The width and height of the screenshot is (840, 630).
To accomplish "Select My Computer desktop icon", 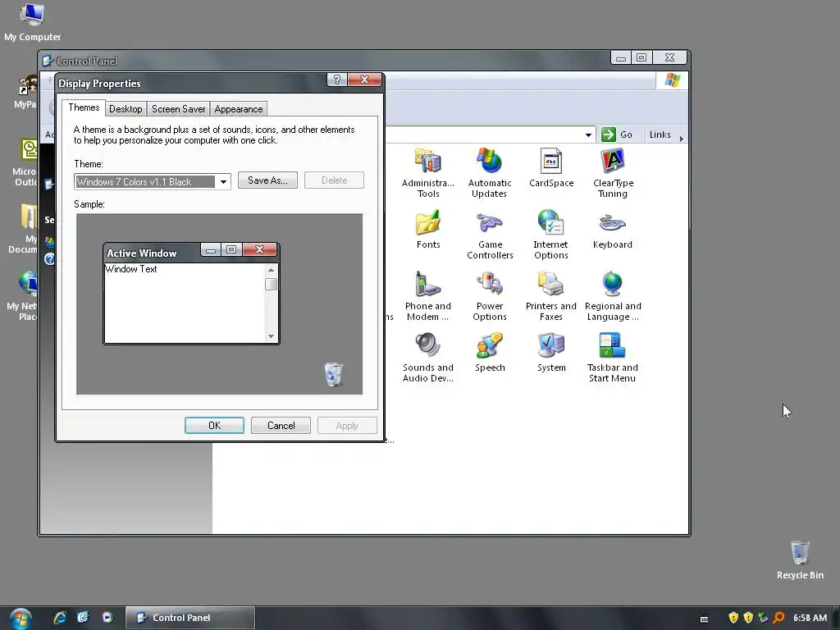I will click(32, 22).
